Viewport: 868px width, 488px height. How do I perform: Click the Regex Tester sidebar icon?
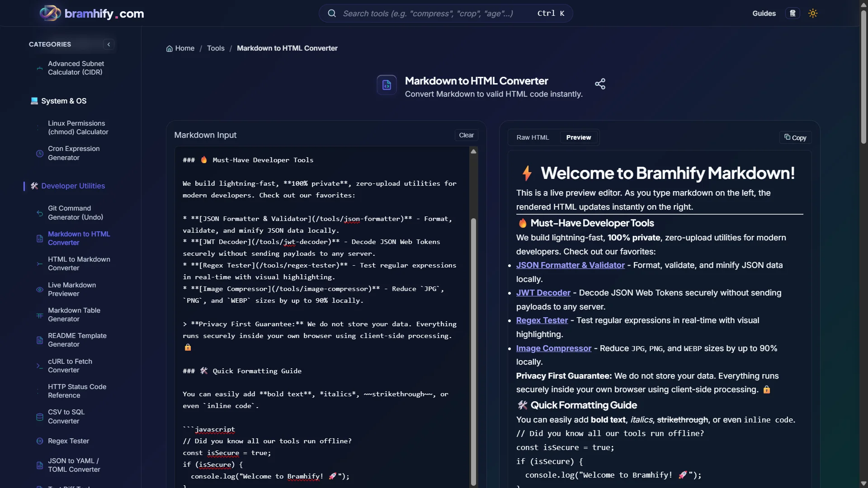pos(40,441)
